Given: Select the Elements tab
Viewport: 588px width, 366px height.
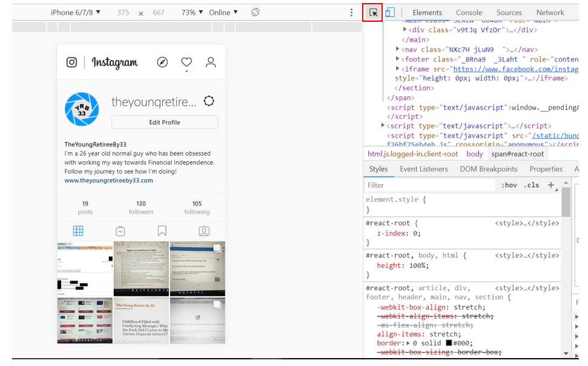Looking at the screenshot, I should pyautogui.click(x=427, y=12).
